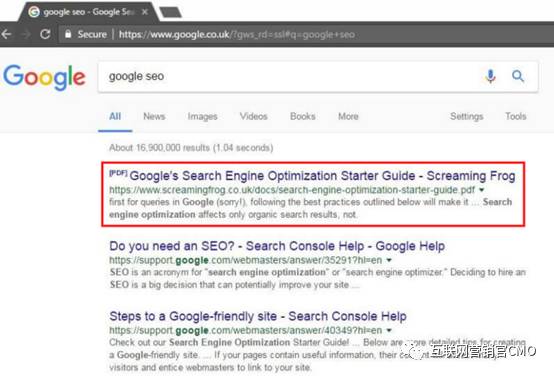The image size is (554, 376).
Task: Switch to the News tab
Action: (154, 116)
